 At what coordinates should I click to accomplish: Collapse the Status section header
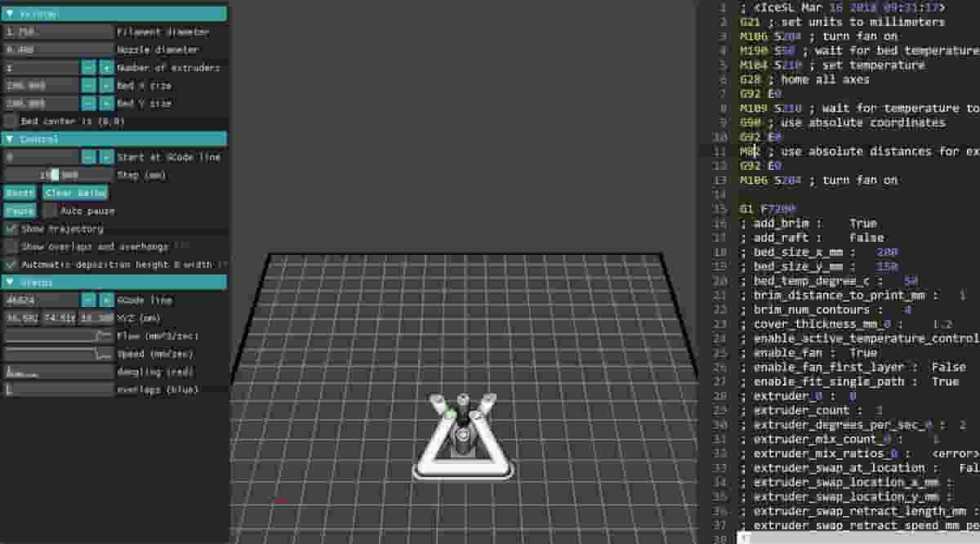10,282
